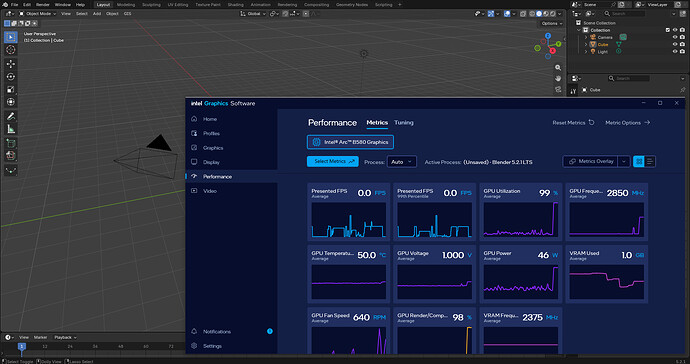Viewport: 690px width, 364px height.
Task: Click the viewport zoom magnifier icon
Action: [558, 68]
